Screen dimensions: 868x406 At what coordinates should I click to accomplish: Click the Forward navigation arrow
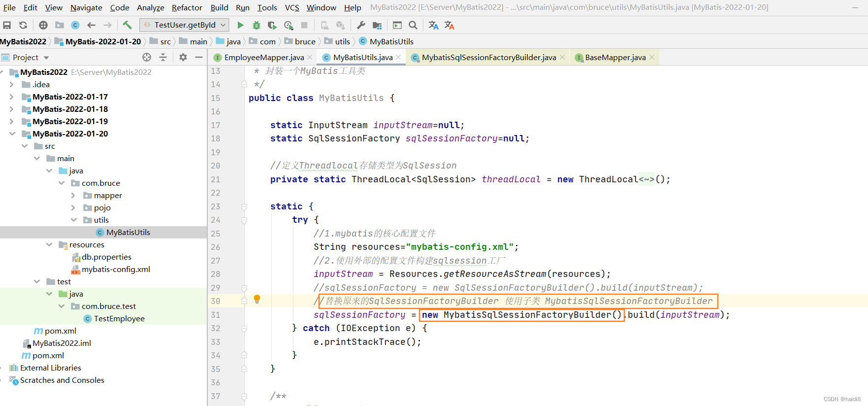click(x=107, y=25)
